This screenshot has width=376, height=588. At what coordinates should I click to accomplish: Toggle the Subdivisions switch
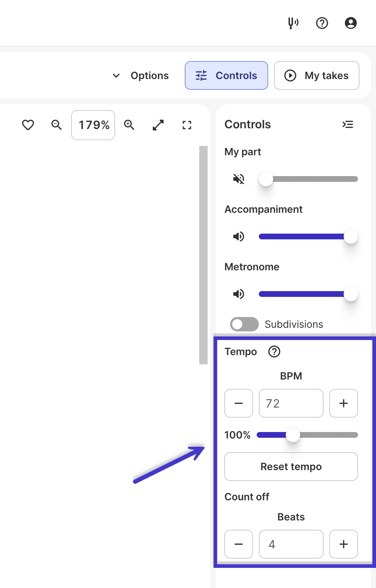[244, 324]
